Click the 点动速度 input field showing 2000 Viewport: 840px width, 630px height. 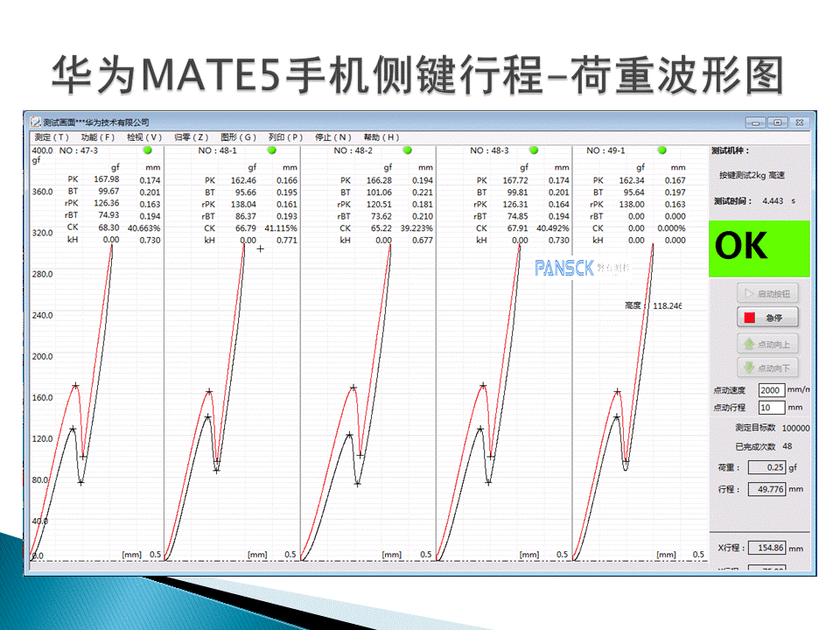[771, 390]
